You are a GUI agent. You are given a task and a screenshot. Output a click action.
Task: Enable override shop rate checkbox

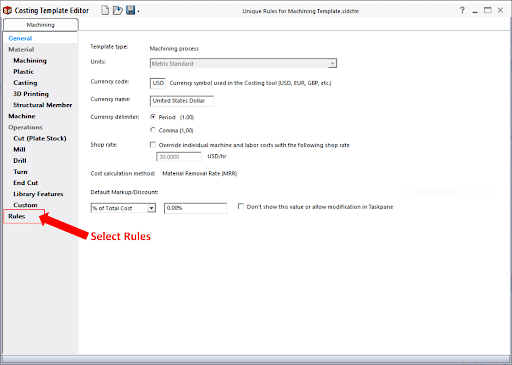[x=153, y=145]
